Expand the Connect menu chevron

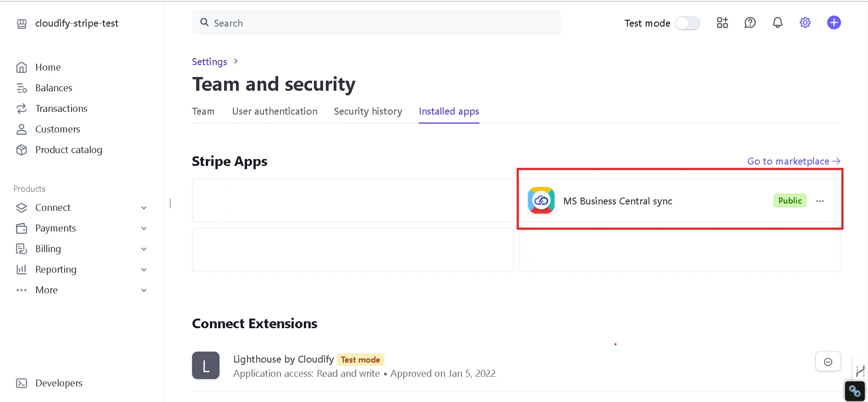click(144, 208)
